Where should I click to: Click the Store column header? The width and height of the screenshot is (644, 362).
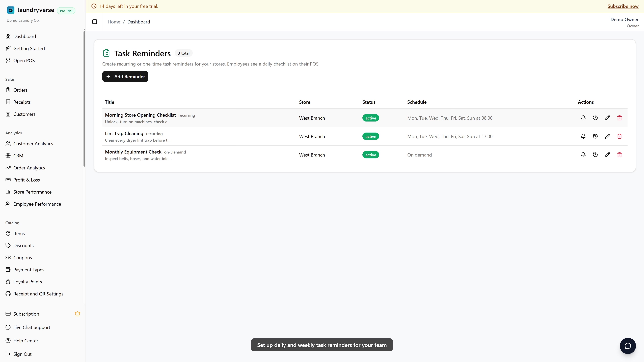305,102
